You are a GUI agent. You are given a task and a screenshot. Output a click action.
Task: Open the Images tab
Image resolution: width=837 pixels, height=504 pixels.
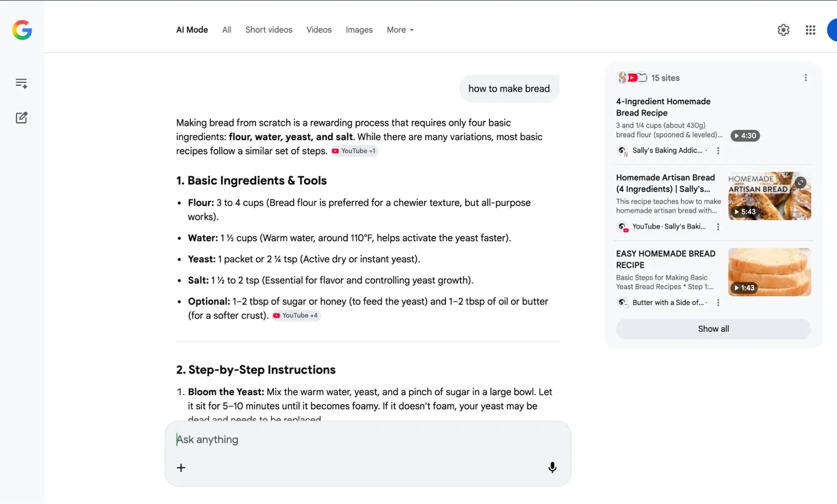[x=359, y=30]
